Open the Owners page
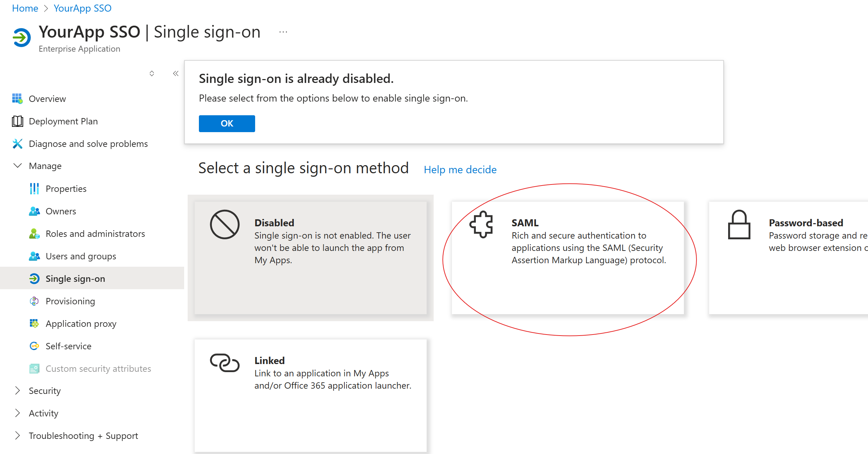Image resolution: width=868 pixels, height=454 pixels. 92,211
